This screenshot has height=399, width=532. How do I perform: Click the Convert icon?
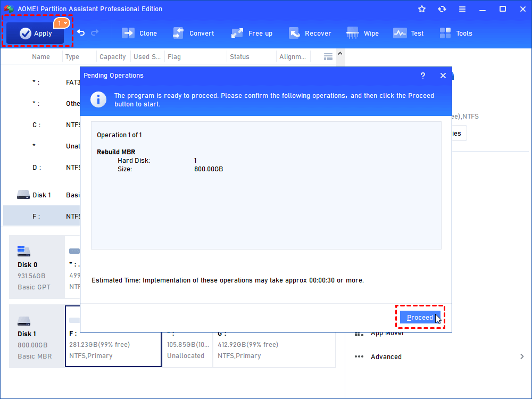click(178, 33)
